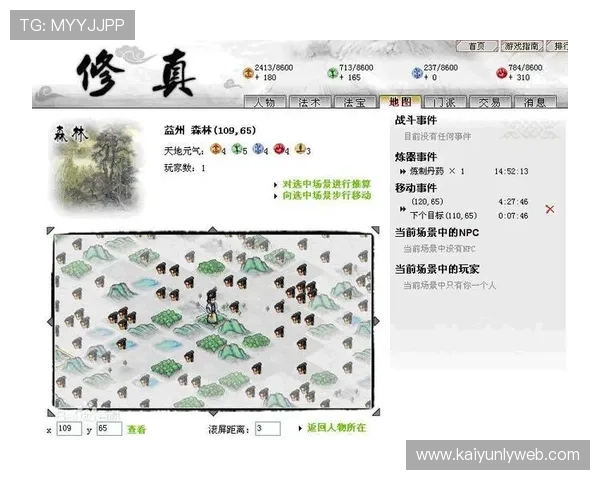
Task: Click the x coordinate input field
Action: (x=69, y=429)
